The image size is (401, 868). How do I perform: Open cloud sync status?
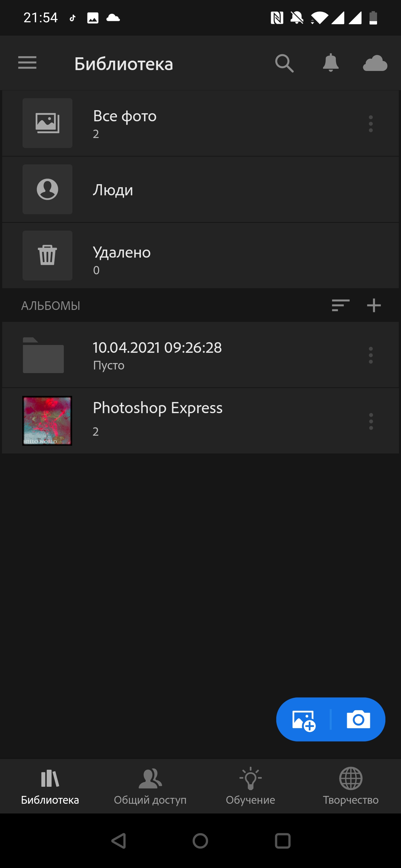click(375, 63)
